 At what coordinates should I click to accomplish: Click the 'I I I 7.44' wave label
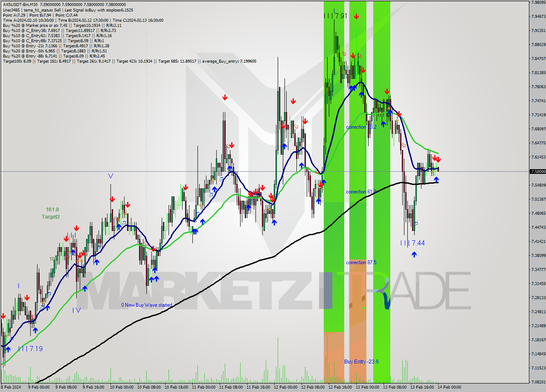[x=412, y=243]
